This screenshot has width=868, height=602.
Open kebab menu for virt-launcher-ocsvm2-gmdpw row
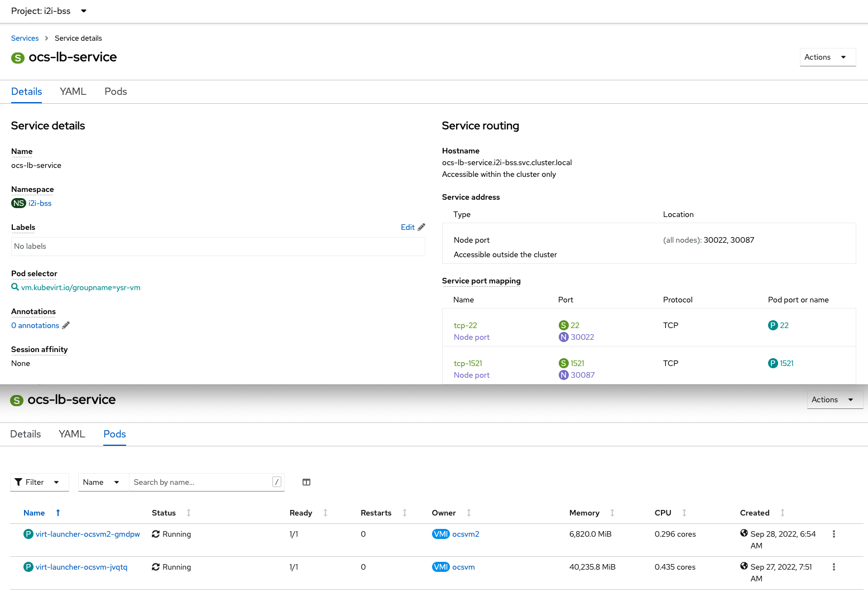[833, 534]
